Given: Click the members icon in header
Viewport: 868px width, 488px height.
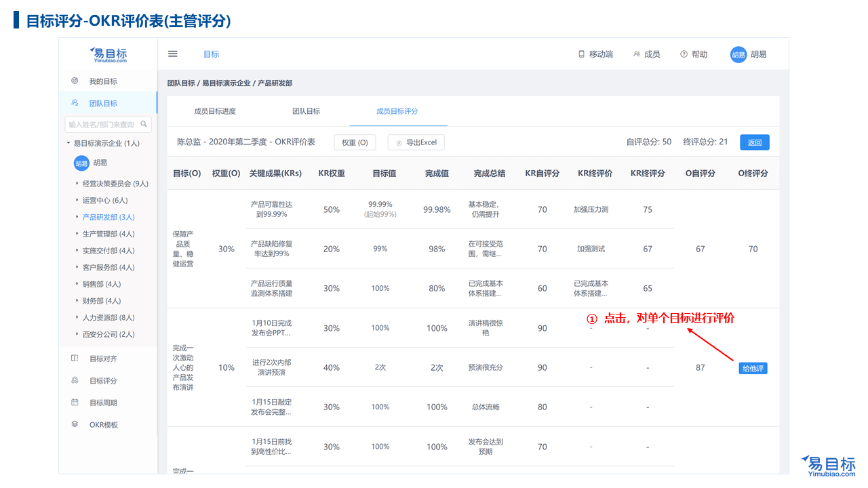Looking at the screenshot, I should [x=636, y=54].
